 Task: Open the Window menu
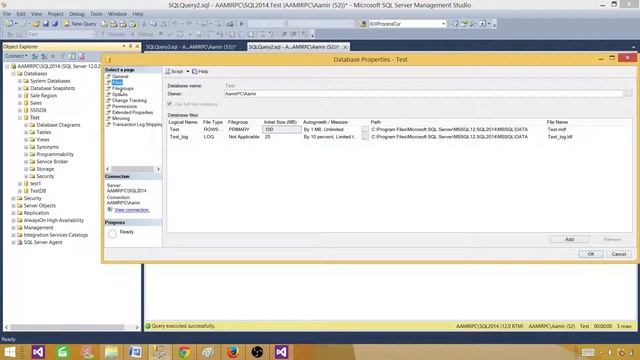pos(117,14)
